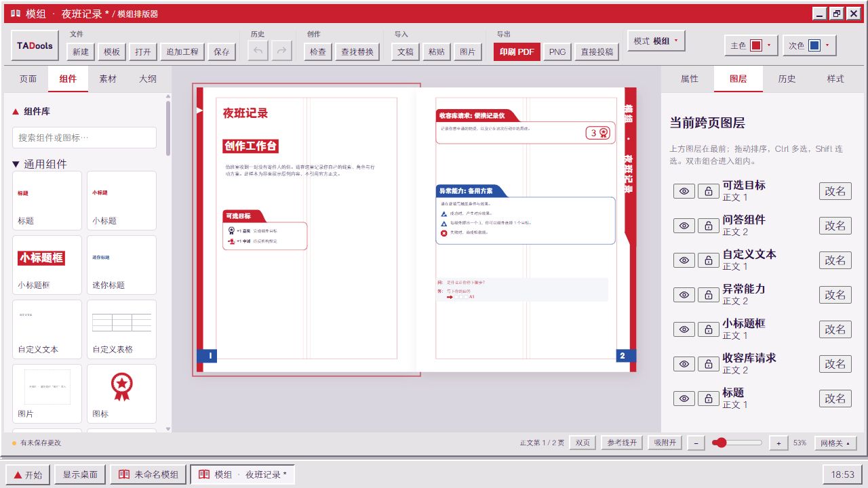Click the redo arrow in the history group
868x488 pixels.
282,52
